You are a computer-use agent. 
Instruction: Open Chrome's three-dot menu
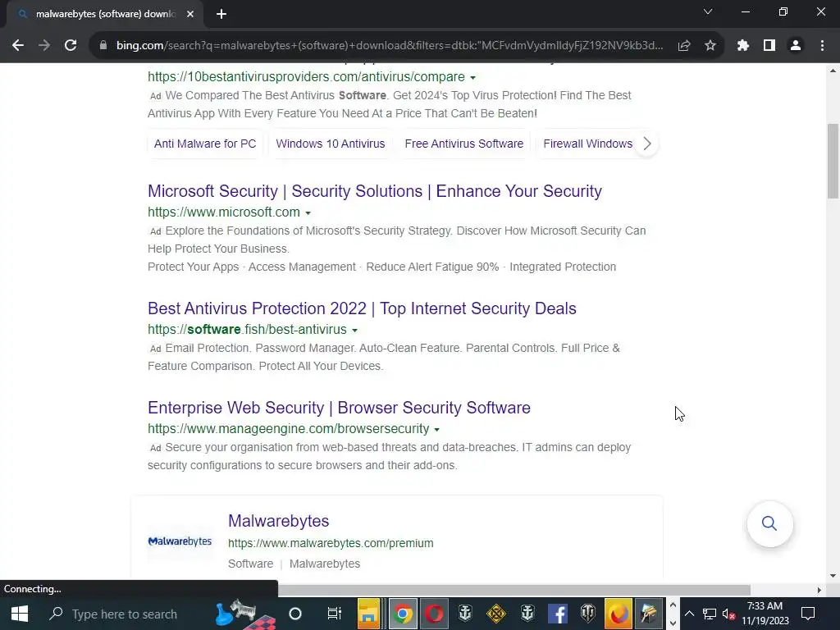(x=822, y=46)
